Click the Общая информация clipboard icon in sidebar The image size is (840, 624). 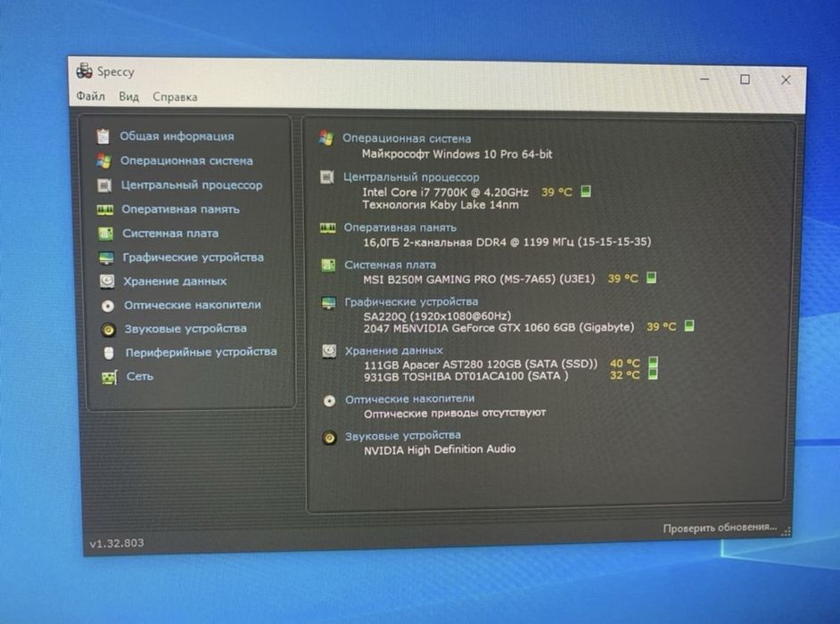103,136
